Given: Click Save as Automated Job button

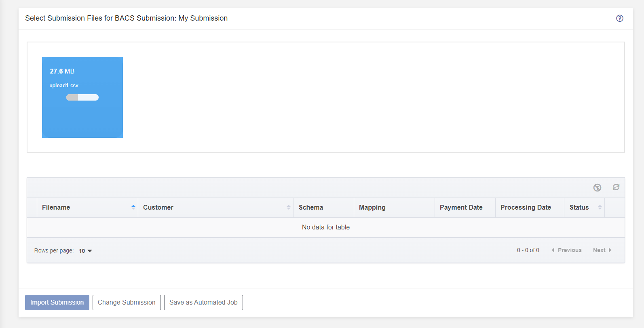Looking at the screenshot, I should [x=203, y=303].
